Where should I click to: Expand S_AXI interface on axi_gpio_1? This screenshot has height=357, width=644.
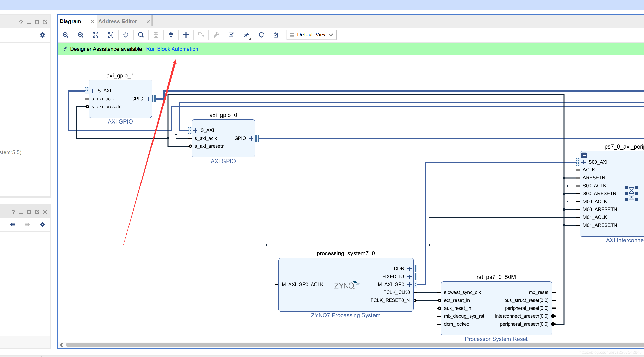[x=92, y=91]
